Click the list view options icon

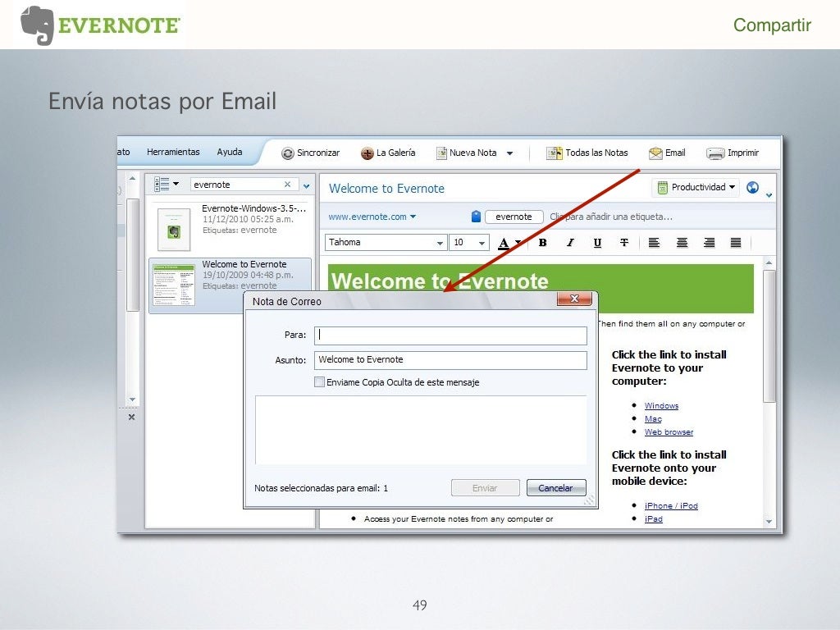162,185
